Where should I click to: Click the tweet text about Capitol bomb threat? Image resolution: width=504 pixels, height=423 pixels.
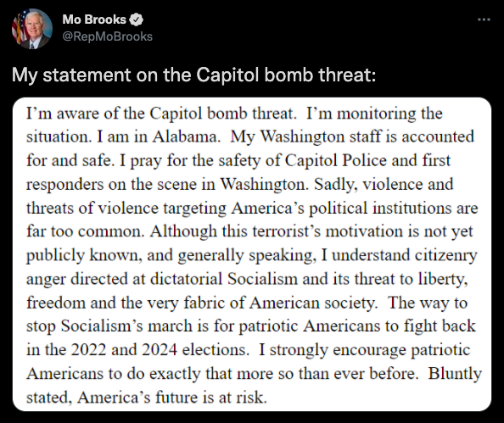click(193, 75)
